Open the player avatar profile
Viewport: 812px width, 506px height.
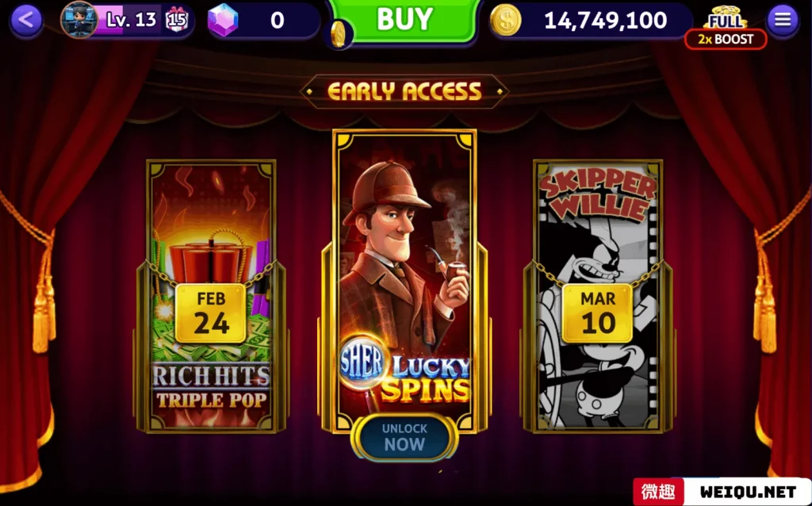pos(79,20)
